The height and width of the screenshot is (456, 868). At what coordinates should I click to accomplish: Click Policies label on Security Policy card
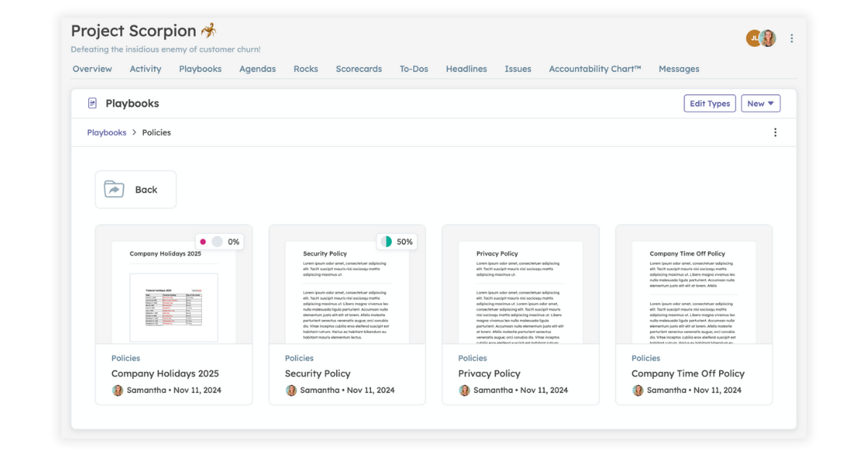pyautogui.click(x=299, y=358)
